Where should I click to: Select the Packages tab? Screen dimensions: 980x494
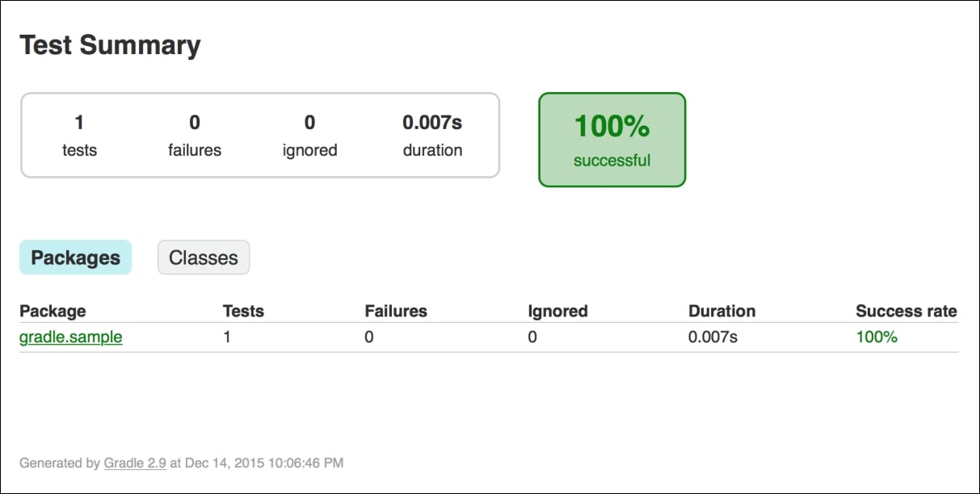point(75,257)
